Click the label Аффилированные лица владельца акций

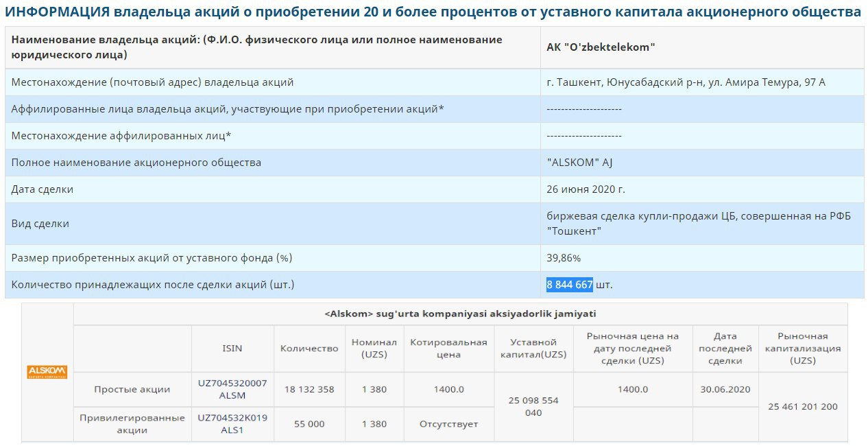[x=228, y=109]
